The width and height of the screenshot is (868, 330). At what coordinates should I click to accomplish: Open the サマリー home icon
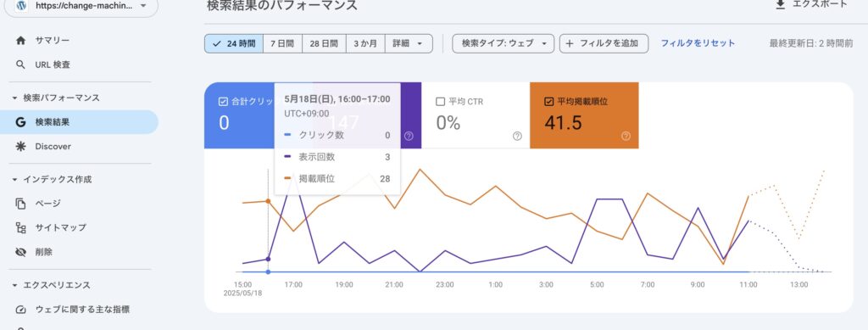(x=20, y=41)
